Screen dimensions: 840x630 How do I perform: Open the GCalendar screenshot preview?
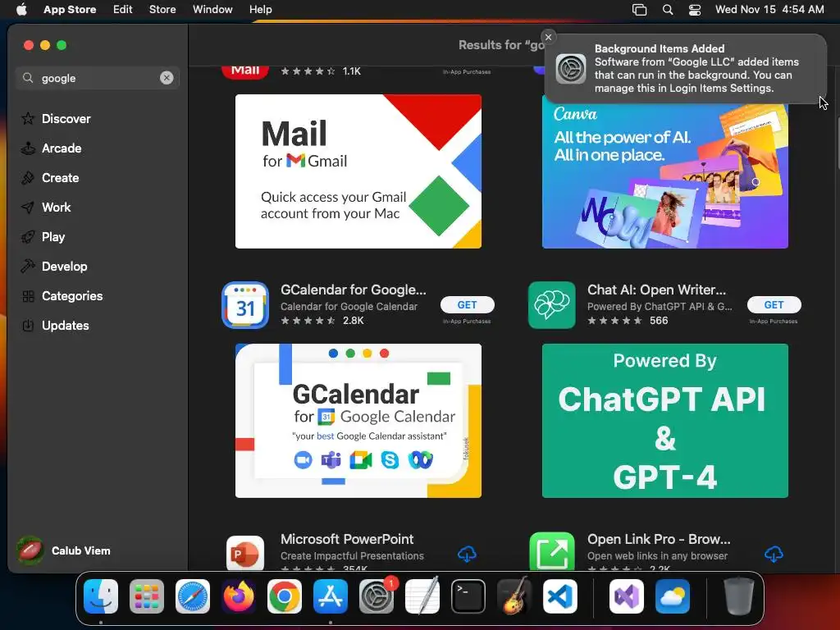click(358, 421)
